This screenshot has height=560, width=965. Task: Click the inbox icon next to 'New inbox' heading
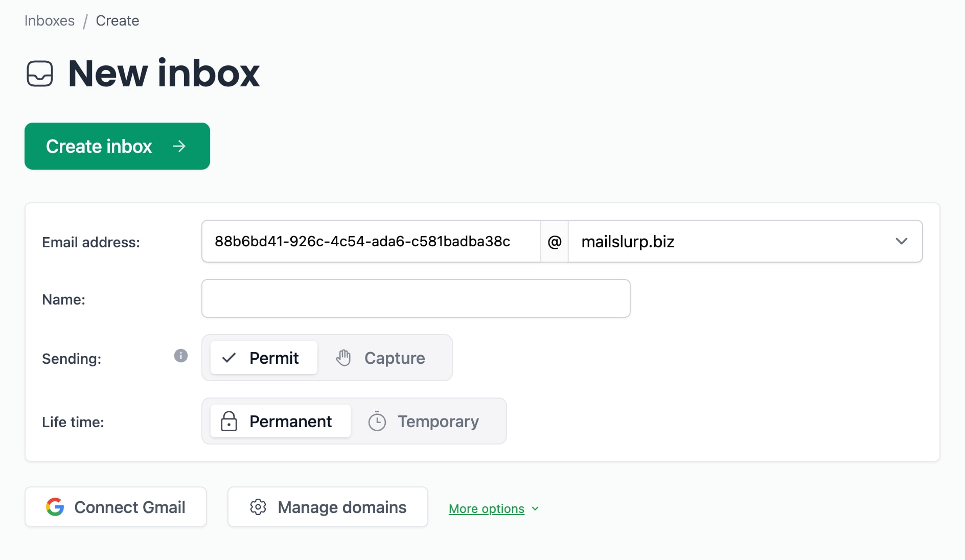40,73
